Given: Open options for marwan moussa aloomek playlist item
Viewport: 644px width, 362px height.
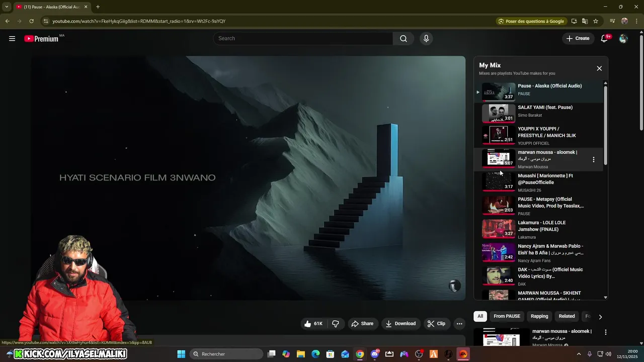Looking at the screenshot, I should [x=594, y=159].
